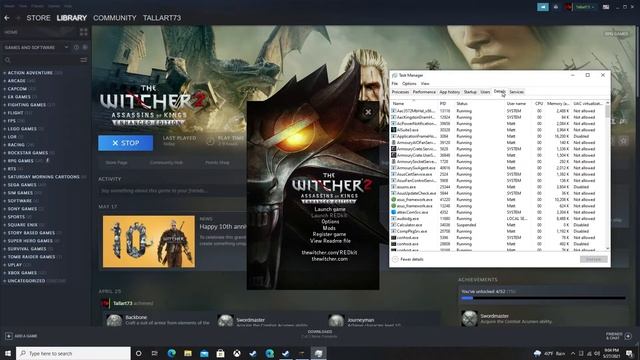Viewport: 640px width, 360px height.
Task: Open Task Manager View menu
Action: (425, 84)
